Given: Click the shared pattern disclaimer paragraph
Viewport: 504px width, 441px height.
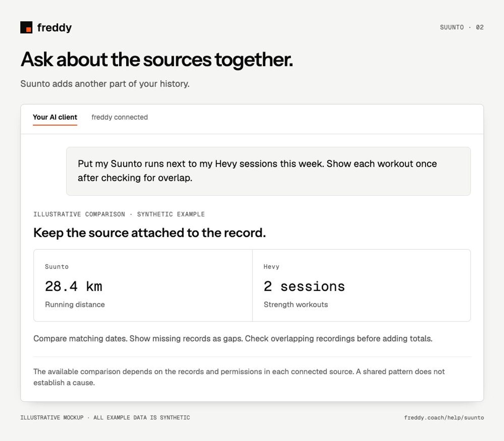Looking at the screenshot, I should pos(239,377).
